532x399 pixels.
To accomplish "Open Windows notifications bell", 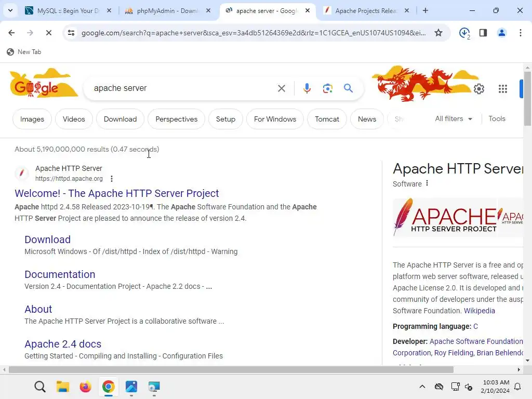I will (x=518, y=387).
